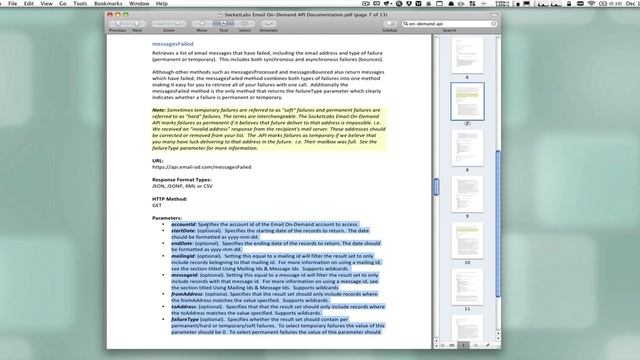
Task: Click the lock icon in menu bar
Action: click(569, 3)
